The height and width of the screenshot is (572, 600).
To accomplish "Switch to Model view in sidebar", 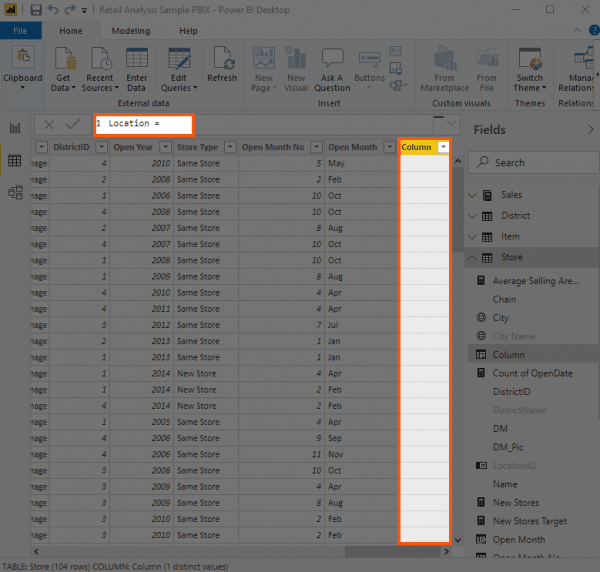I will pyautogui.click(x=15, y=192).
